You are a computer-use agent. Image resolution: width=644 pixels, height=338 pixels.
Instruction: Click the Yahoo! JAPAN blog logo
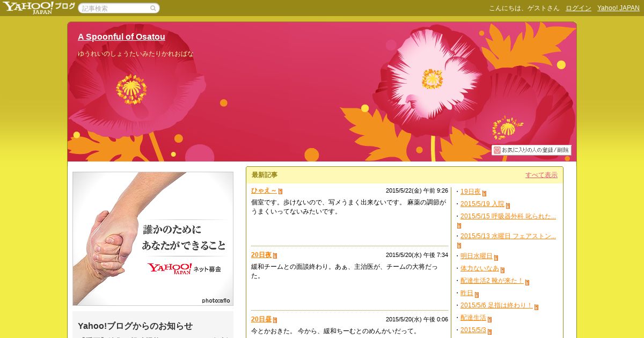tap(38, 8)
